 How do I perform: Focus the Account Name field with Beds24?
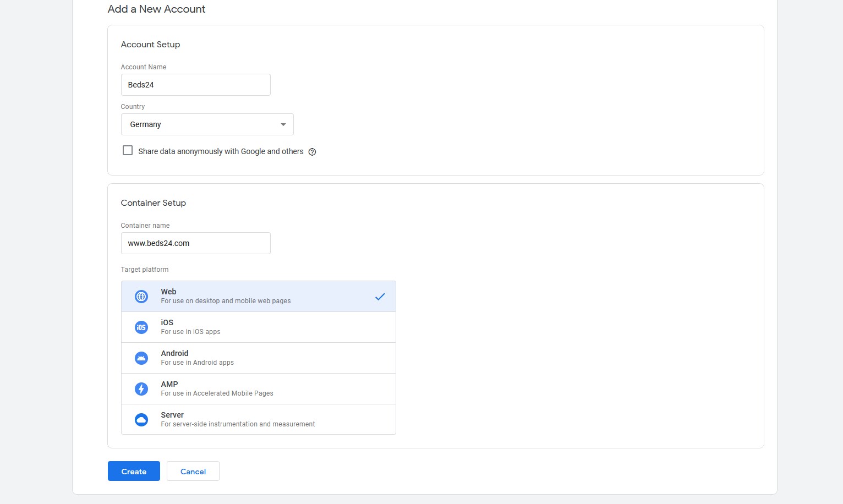click(196, 85)
